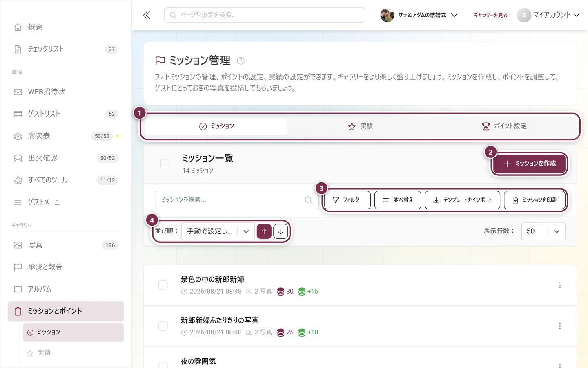Click flag icon for 承認と報告

coord(18,267)
